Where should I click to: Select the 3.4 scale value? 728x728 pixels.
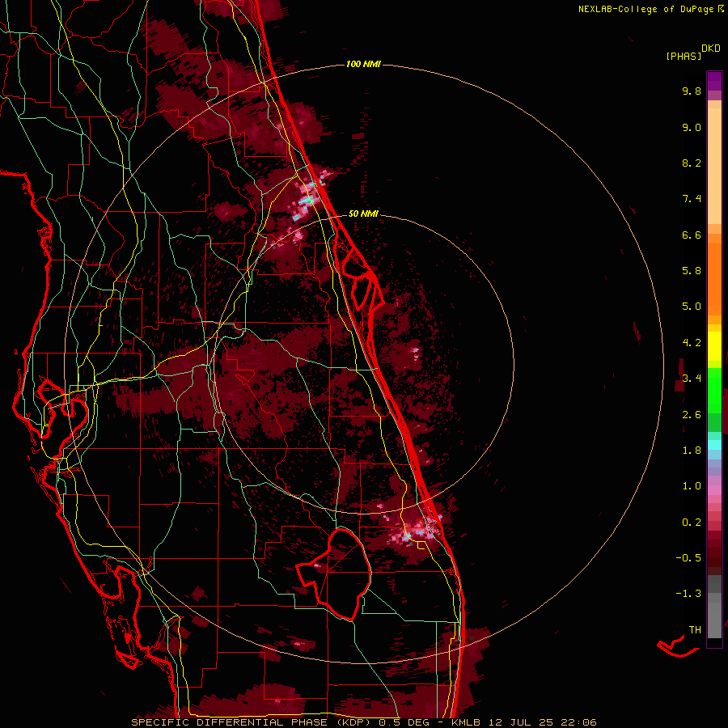point(692,379)
